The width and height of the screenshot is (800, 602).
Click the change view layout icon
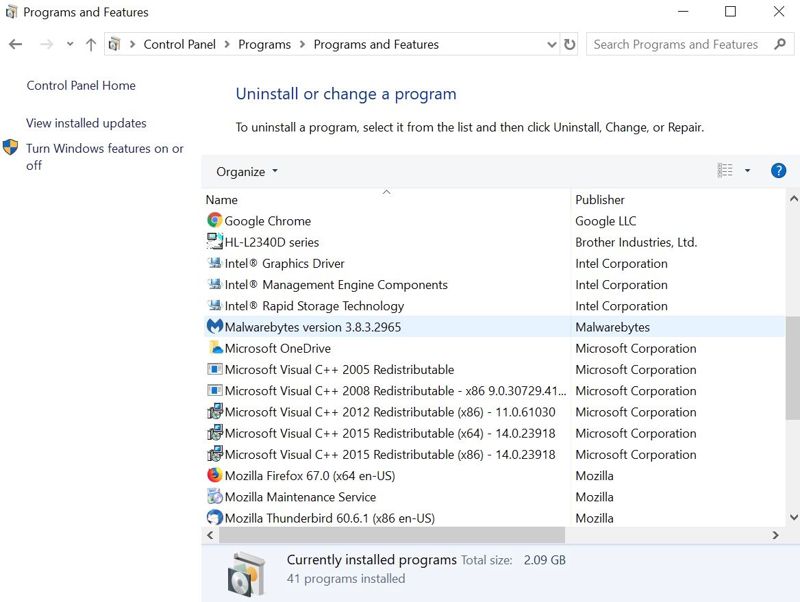[x=724, y=170]
